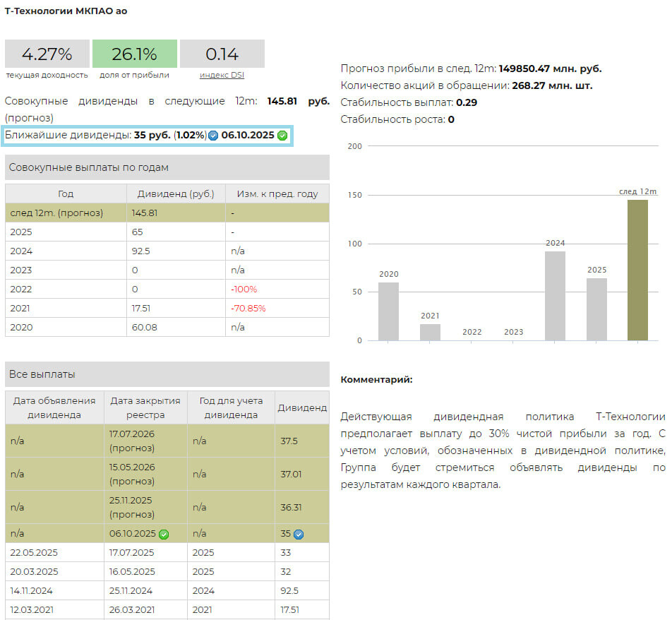The height and width of the screenshot is (620, 672).
Task: Click the 2020 bar in dividend chart
Action: point(388,311)
